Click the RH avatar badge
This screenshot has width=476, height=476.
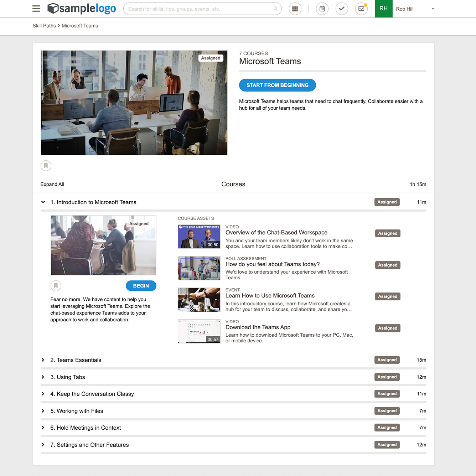[x=383, y=9]
